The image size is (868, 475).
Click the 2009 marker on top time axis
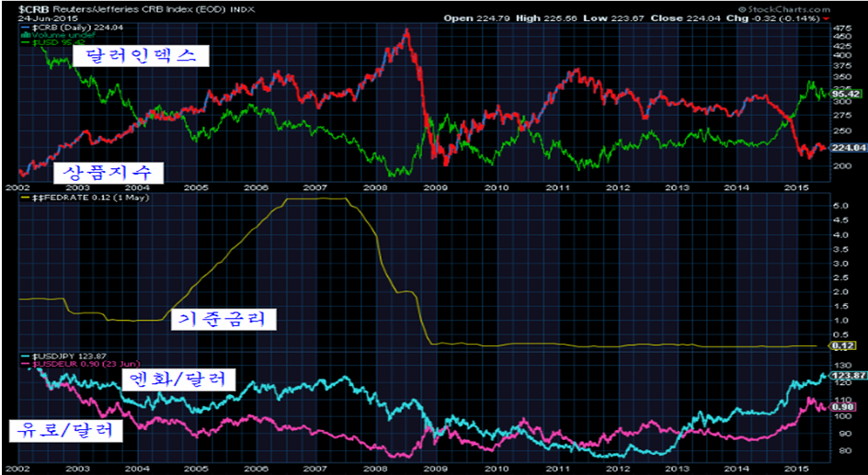tap(434, 187)
